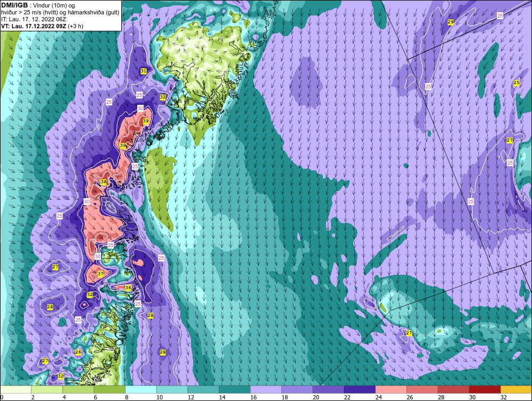Select the 4–6 m/s green legend swatch
The width and height of the screenshot is (532, 401).
point(78,389)
